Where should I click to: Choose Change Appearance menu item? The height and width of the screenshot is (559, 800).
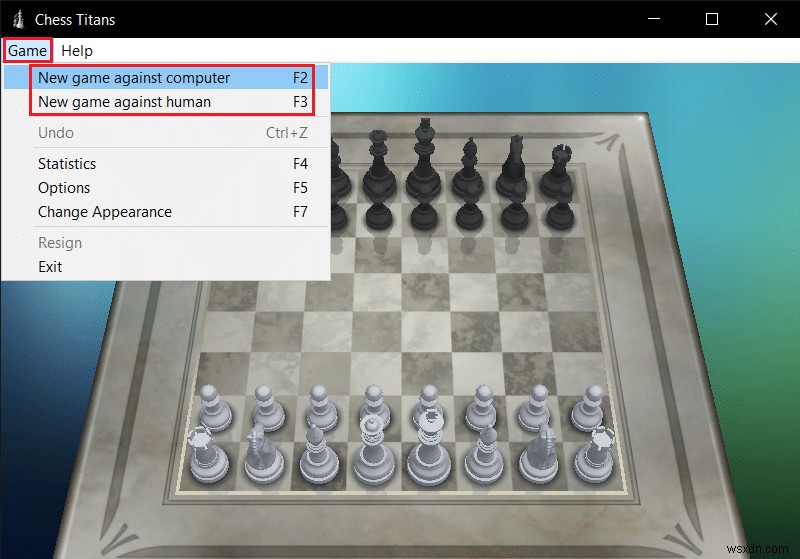(166, 211)
